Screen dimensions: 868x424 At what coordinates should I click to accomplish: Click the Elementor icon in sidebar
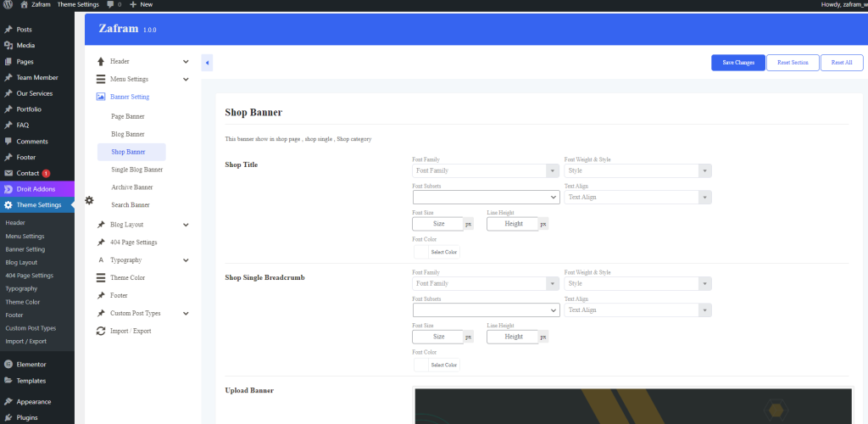tap(8, 364)
